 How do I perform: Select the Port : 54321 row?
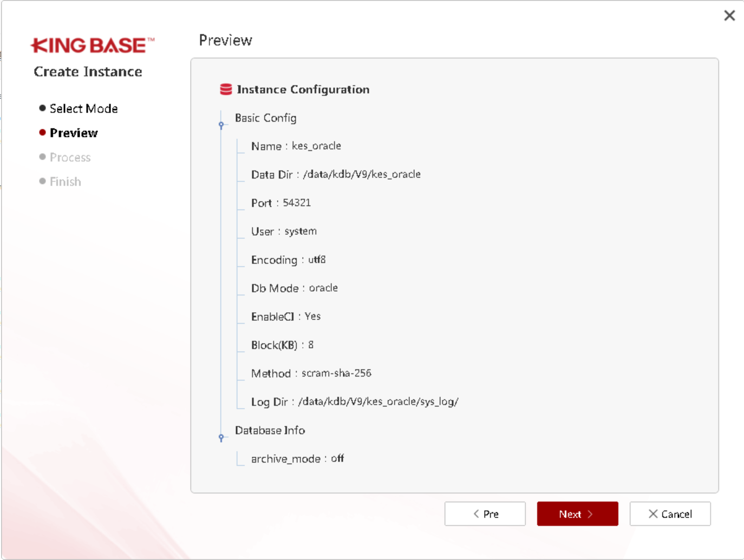point(280,203)
